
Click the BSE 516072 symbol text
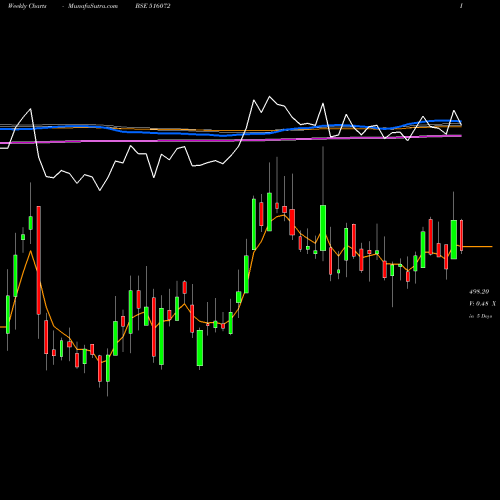coord(153,6)
